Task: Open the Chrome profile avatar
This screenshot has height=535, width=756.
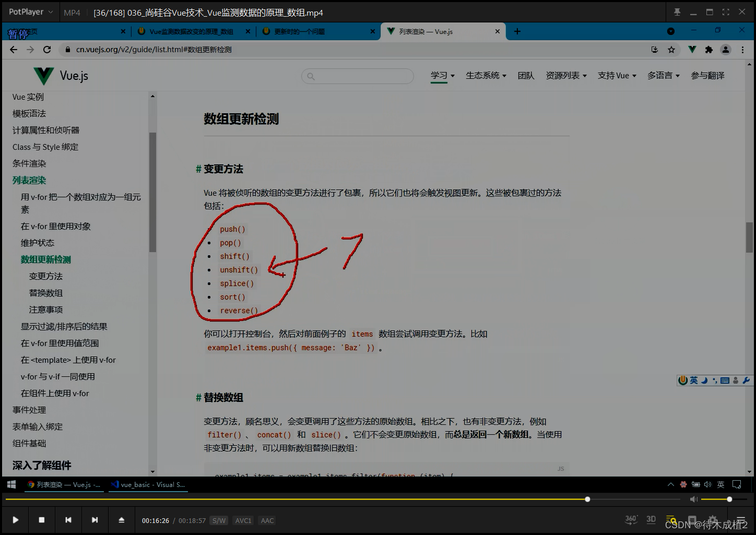Action: point(726,50)
